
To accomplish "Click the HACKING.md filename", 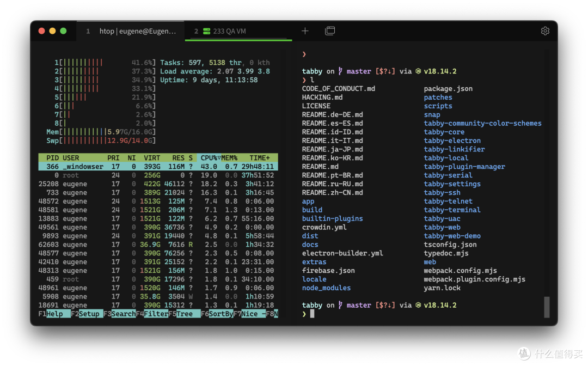I will click(322, 97).
